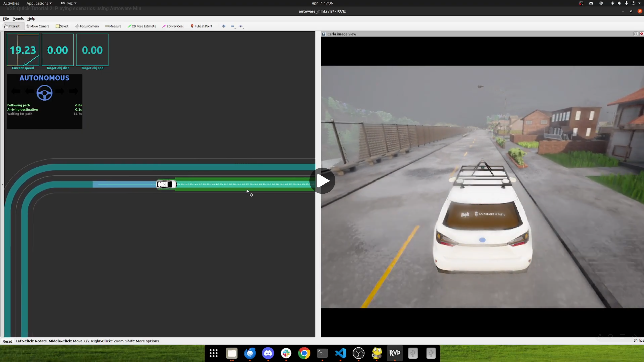Click the volume speaker icon
The width and height of the screenshot is (644, 362).
619,3
